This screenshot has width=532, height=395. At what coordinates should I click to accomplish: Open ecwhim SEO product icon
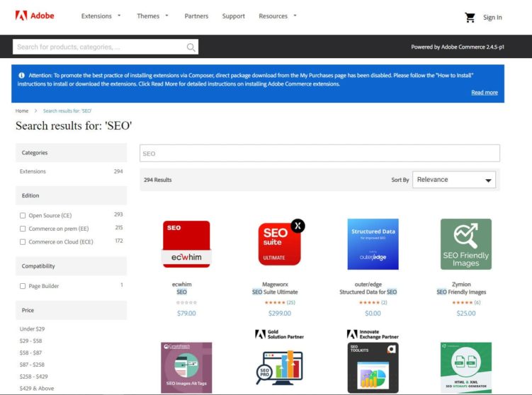click(186, 244)
